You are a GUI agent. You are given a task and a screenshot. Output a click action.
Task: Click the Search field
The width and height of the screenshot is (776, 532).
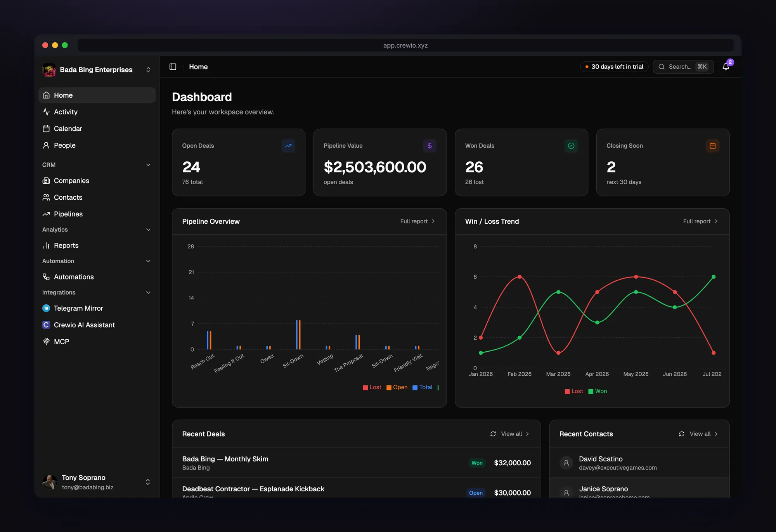pyautogui.click(x=683, y=67)
